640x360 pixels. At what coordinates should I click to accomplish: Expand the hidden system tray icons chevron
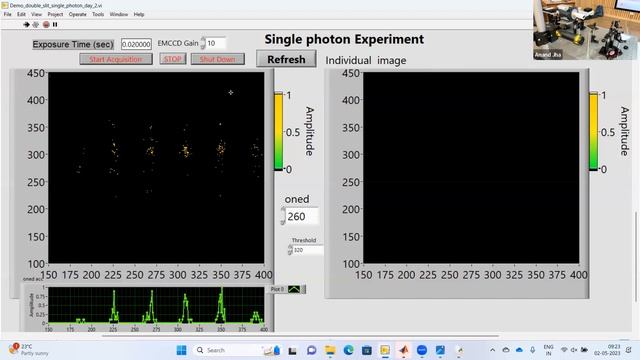(x=493, y=350)
